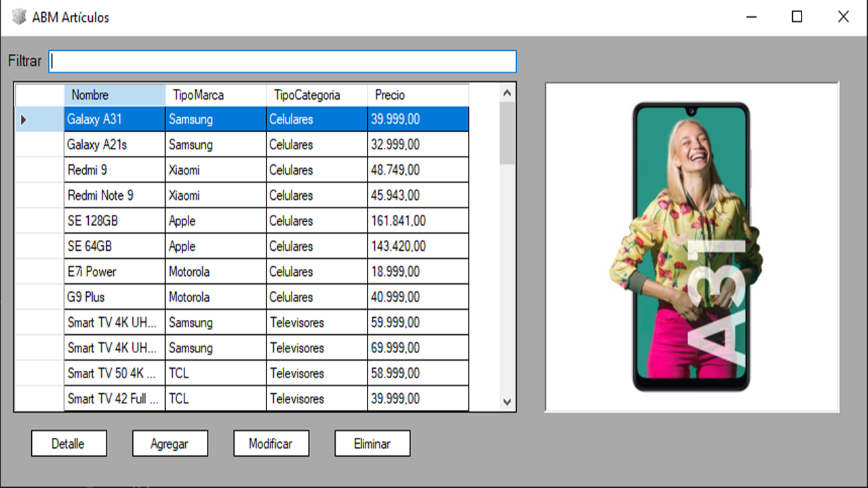Click the price 143.420,00 cell

tap(418, 246)
